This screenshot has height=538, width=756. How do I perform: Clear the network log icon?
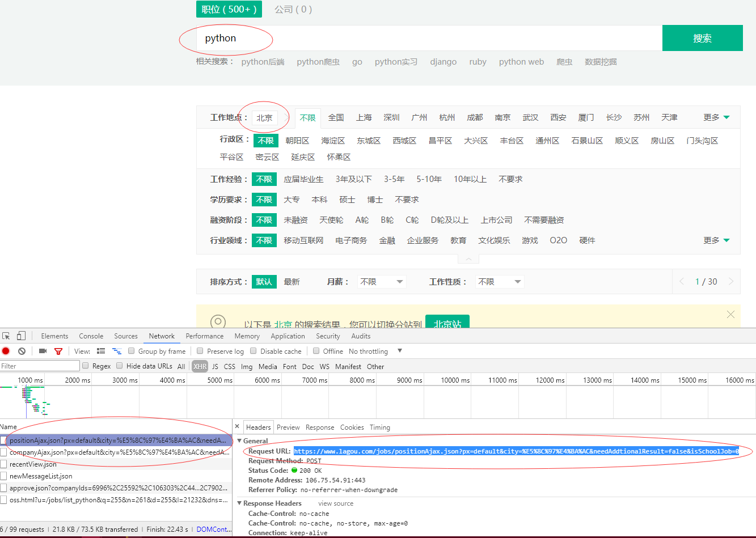pos(22,351)
